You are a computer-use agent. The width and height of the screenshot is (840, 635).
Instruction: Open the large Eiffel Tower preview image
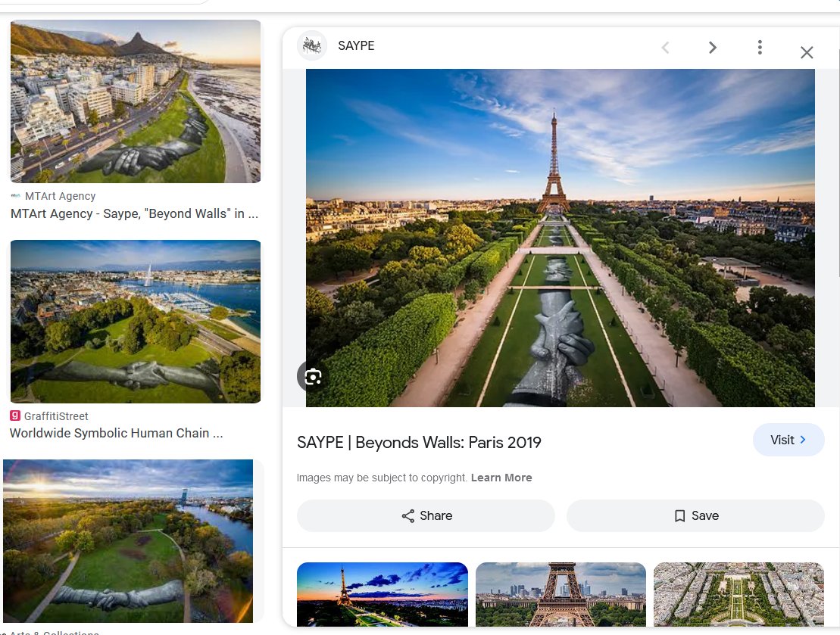click(x=561, y=238)
